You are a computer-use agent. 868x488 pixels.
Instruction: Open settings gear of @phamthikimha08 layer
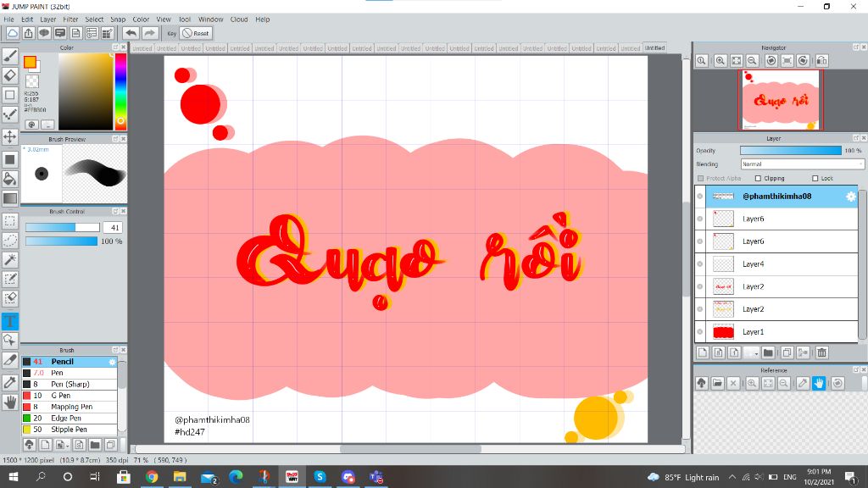(x=851, y=197)
